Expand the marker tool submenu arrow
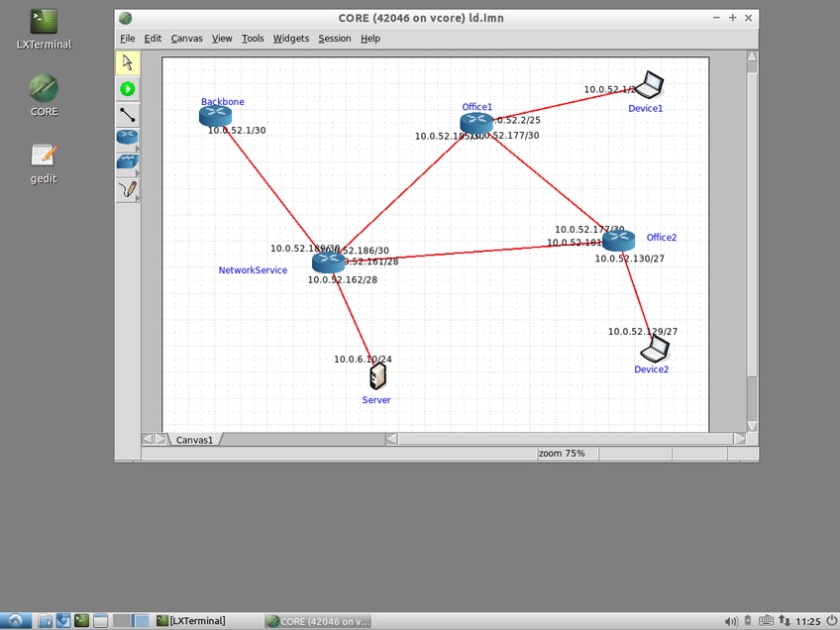This screenshot has height=630, width=840. coord(137,199)
